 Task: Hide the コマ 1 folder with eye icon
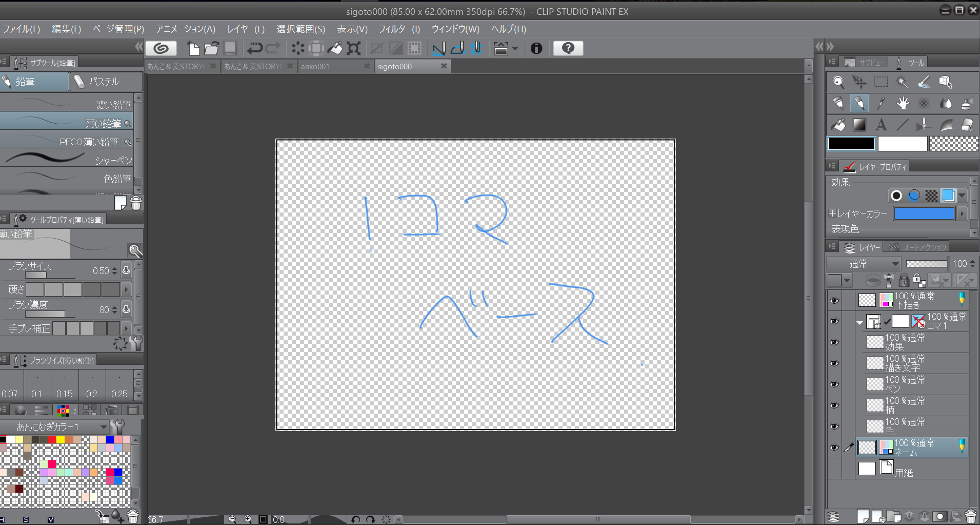click(834, 321)
